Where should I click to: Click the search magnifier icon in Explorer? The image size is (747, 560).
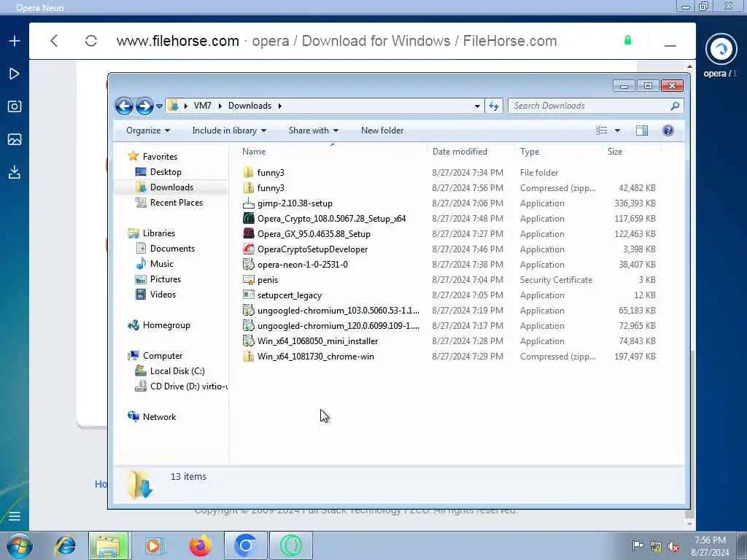[x=675, y=106]
